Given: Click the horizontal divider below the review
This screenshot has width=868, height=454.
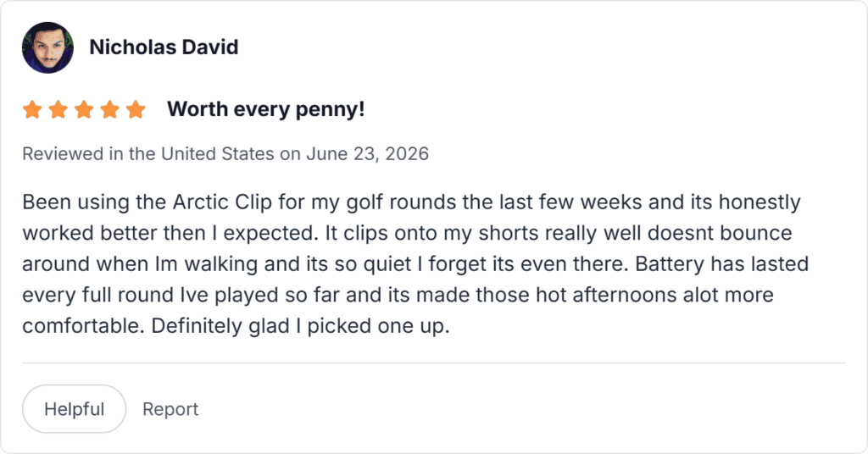Looking at the screenshot, I should pyautogui.click(x=434, y=363).
